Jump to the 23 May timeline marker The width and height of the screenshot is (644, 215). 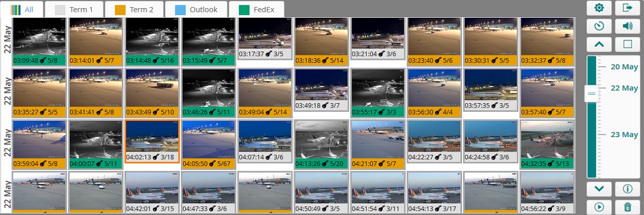(624, 135)
